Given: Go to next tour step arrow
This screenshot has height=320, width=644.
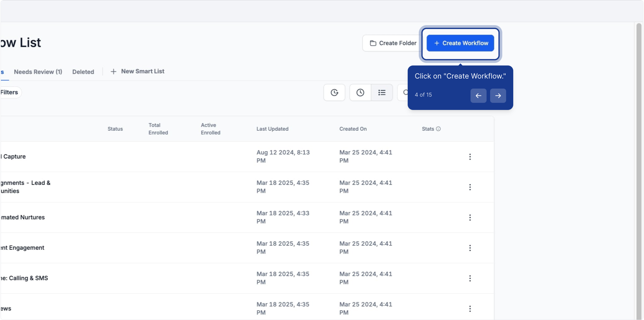Looking at the screenshot, I should tap(498, 95).
